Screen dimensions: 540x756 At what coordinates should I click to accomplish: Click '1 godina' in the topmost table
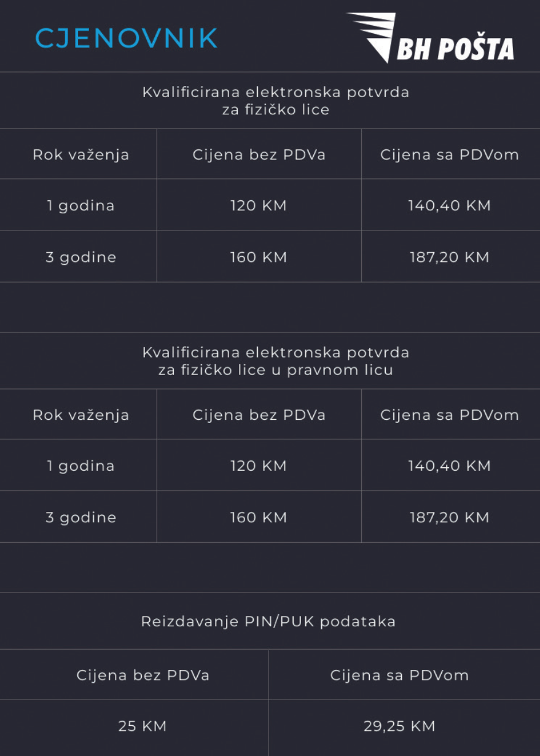[81, 205]
